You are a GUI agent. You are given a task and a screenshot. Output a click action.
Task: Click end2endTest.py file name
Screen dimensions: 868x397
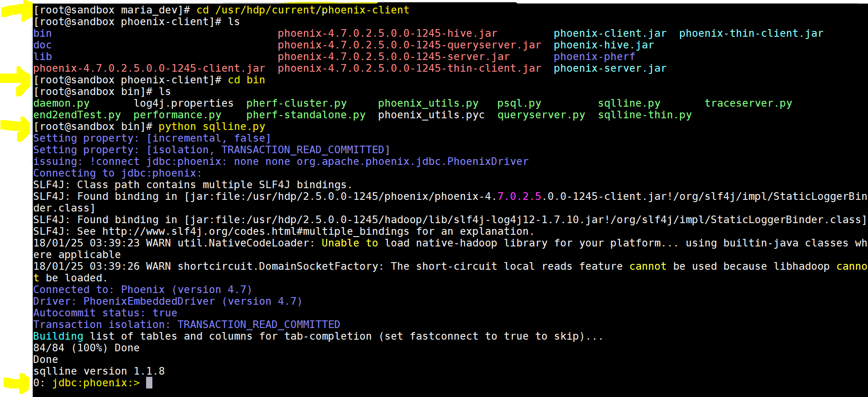[77, 115]
